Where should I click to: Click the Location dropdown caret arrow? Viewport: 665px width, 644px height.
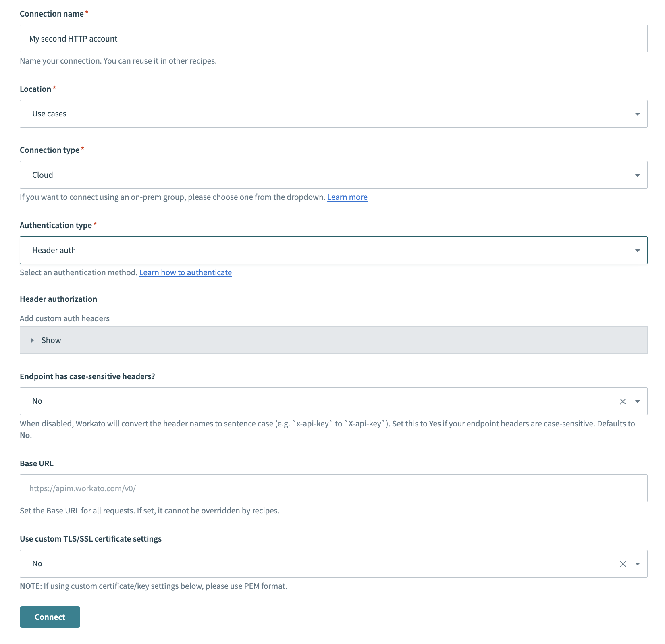pyautogui.click(x=638, y=114)
